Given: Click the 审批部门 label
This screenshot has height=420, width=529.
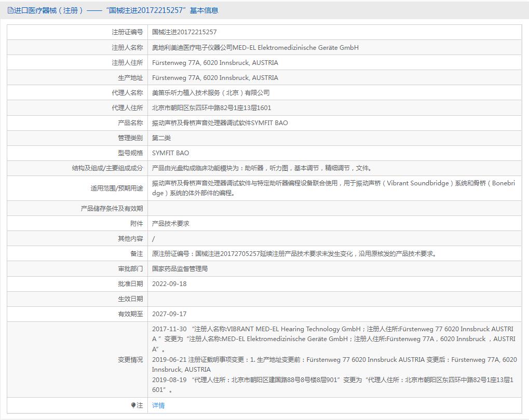Looking at the screenshot, I should coord(130,269).
